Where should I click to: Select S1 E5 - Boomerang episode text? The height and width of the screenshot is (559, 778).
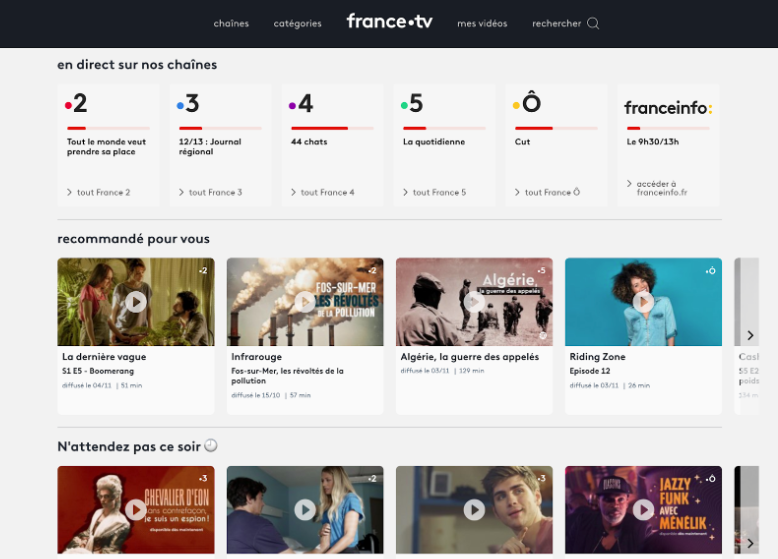click(98, 371)
